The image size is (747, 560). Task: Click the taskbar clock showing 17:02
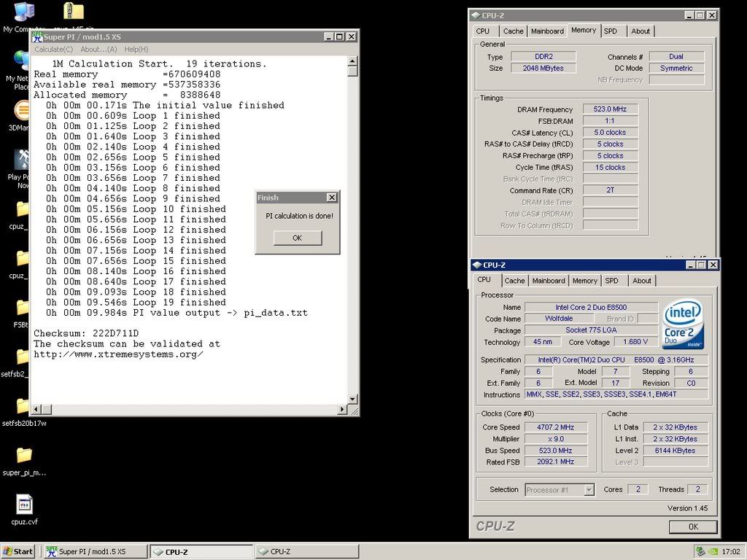click(x=731, y=551)
